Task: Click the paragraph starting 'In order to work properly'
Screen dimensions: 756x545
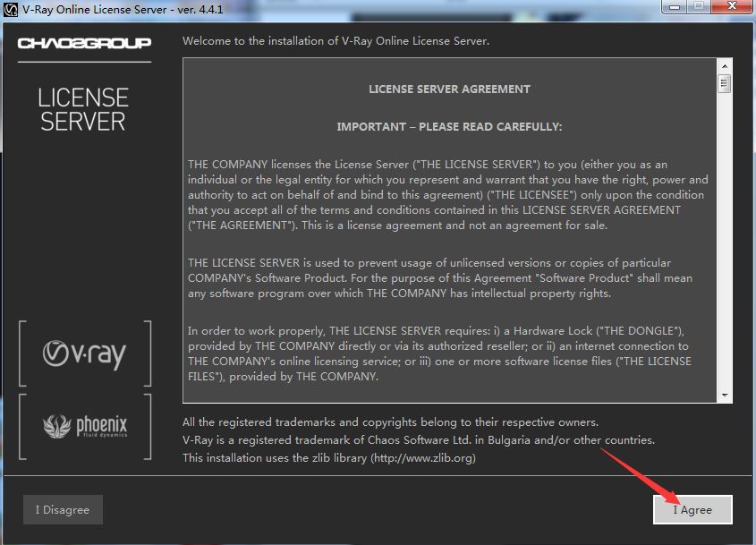Action: click(x=439, y=353)
